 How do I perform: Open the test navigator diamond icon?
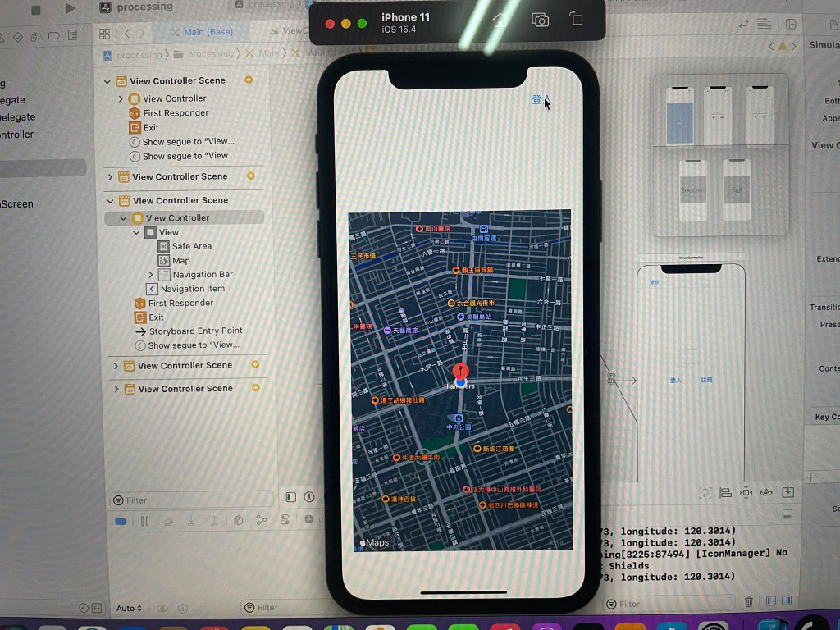click(18, 36)
